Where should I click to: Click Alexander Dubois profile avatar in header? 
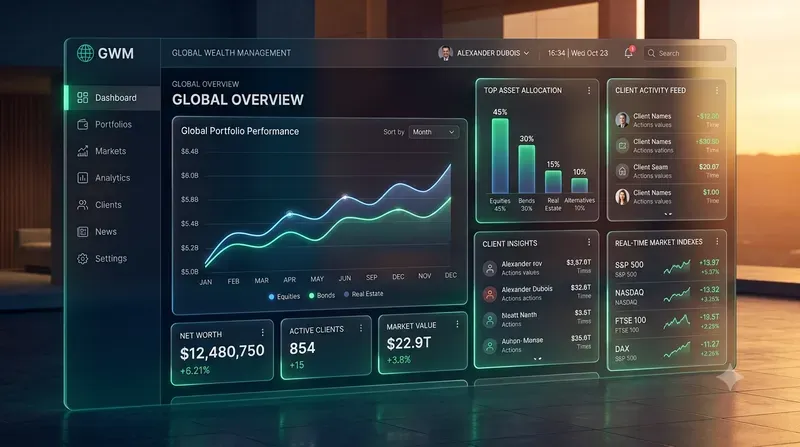click(445, 53)
